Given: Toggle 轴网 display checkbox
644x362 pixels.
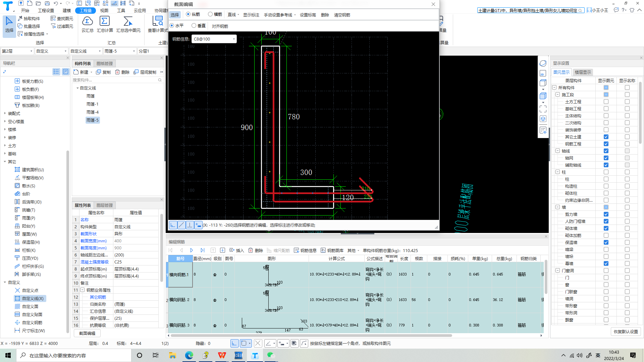Looking at the screenshot, I should click(606, 158).
